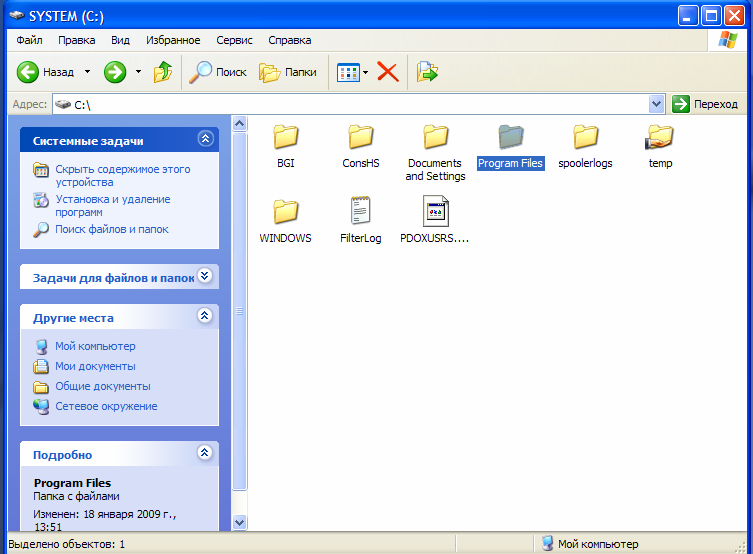The width and height of the screenshot is (753, 554).
Task: Select the Documents and Settings folder
Action: pos(435,153)
